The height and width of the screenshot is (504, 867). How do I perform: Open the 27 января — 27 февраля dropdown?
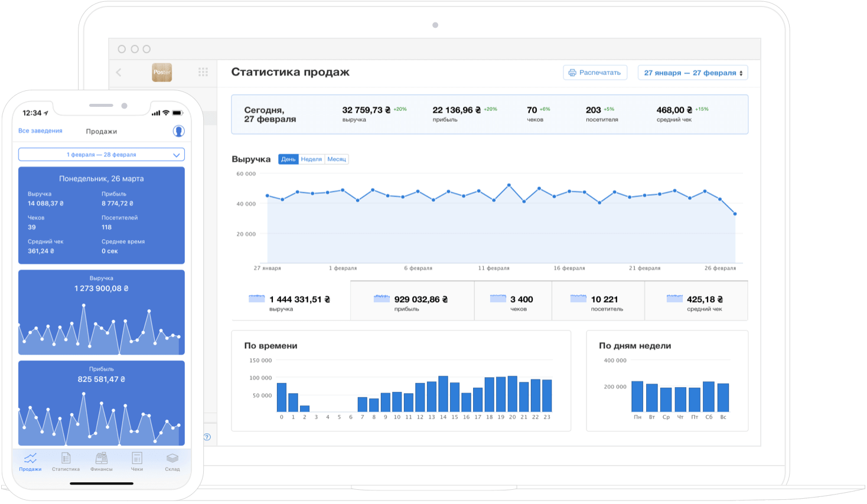pos(693,73)
